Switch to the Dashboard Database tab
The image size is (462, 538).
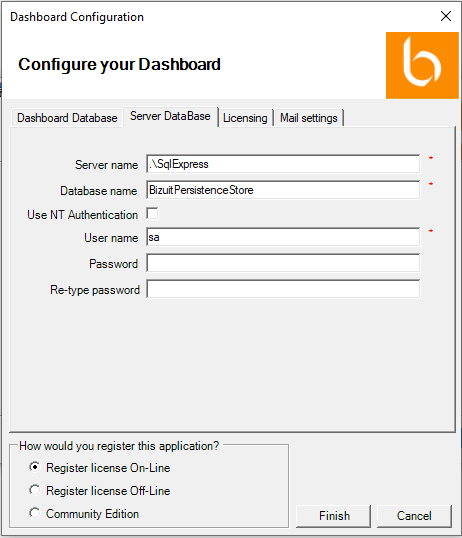(67, 118)
